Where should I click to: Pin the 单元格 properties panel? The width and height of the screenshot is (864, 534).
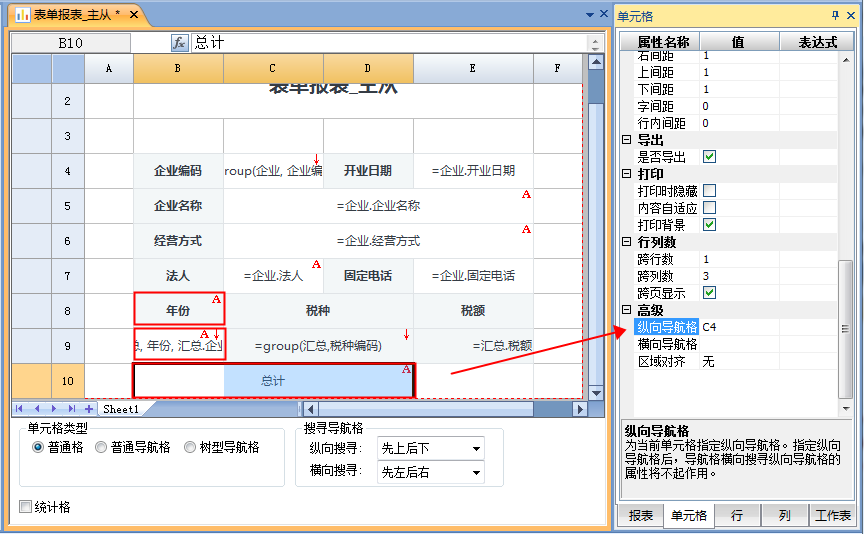click(x=836, y=16)
